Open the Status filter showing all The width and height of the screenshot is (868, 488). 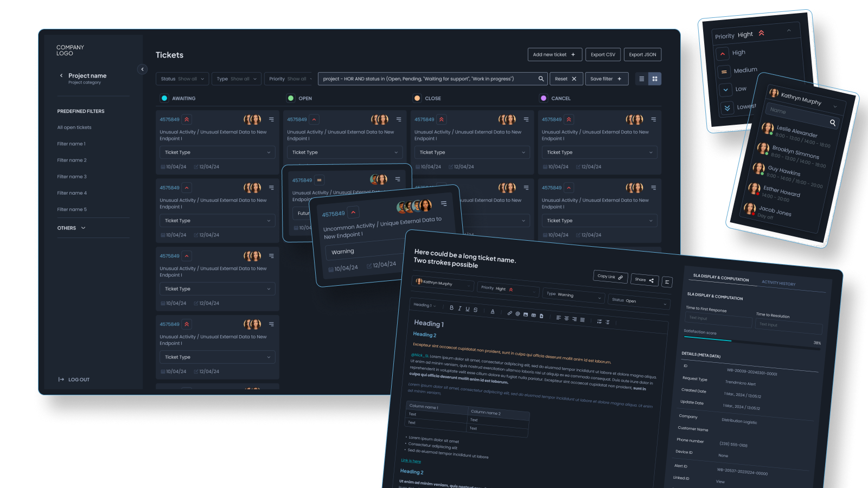tap(182, 79)
